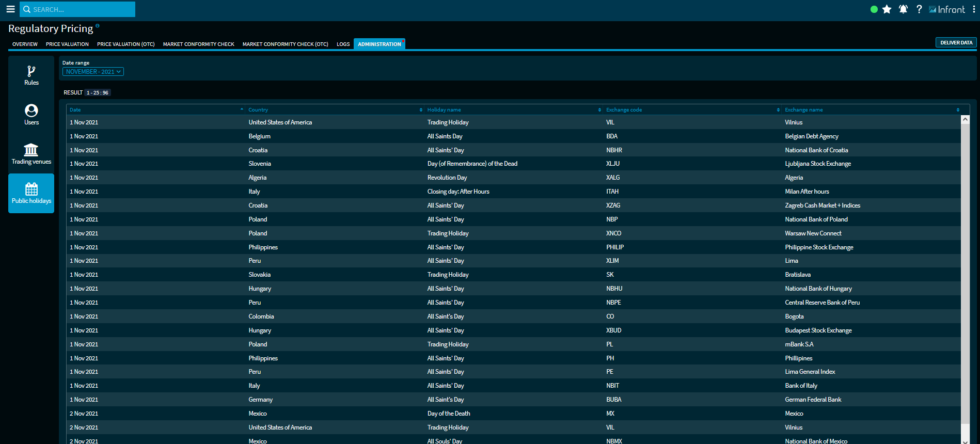The width and height of the screenshot is (980, 444).
Task: Click the table's scroll up arrow
Action: click(x=965, y=120)
